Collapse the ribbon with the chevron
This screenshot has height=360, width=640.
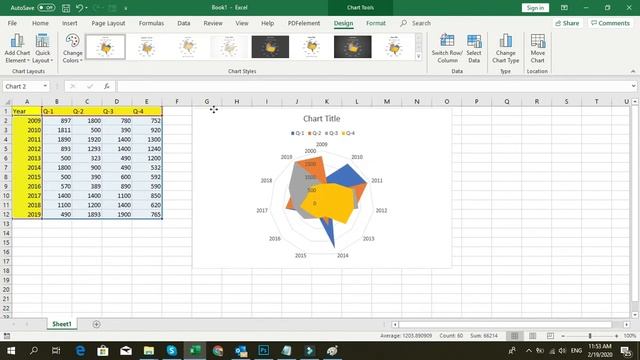click(x=633, y=71)
